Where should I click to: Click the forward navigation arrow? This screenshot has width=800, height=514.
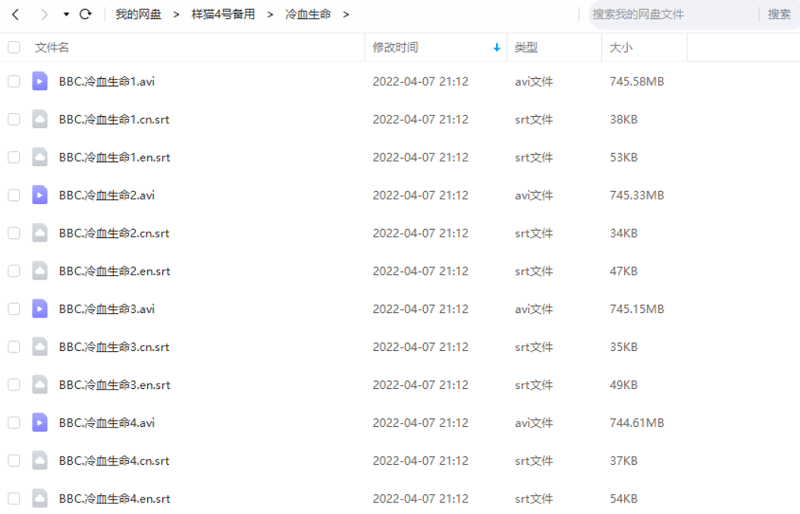coord(43,15)
